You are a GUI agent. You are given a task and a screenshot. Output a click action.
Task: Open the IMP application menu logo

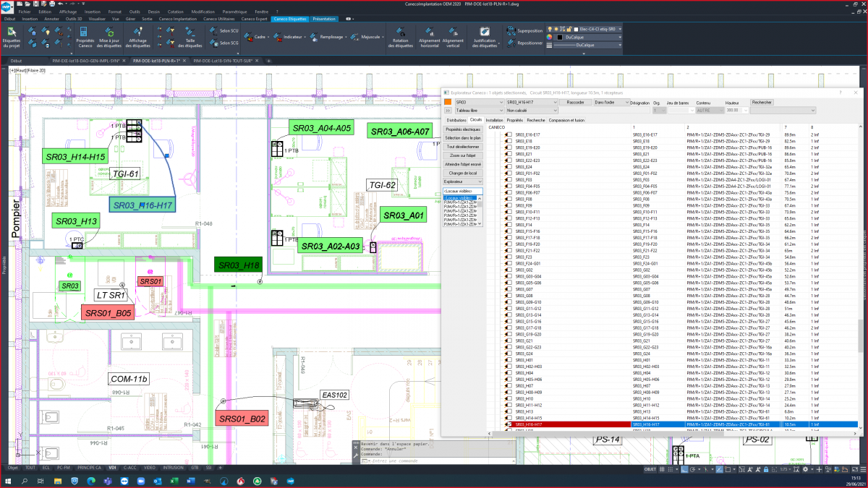tap(6, 7)
